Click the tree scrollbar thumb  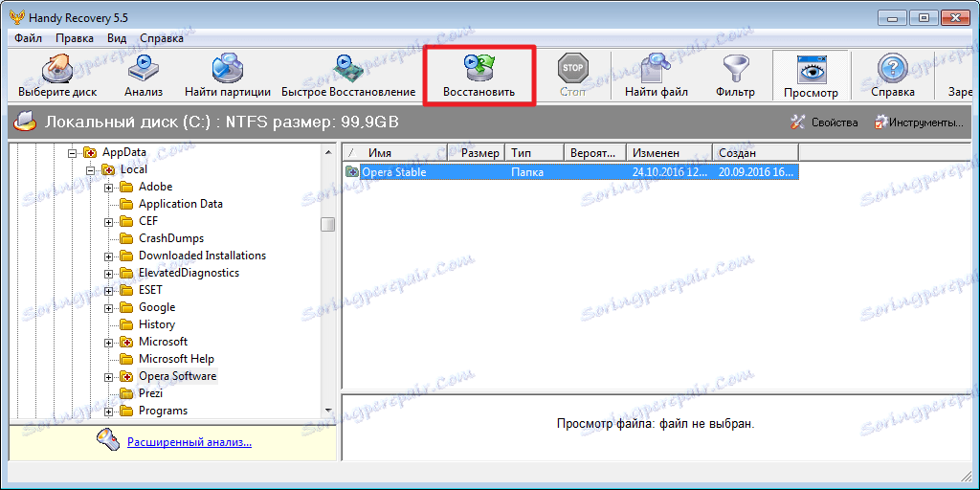pyautogui.click(x=329, y=224)
